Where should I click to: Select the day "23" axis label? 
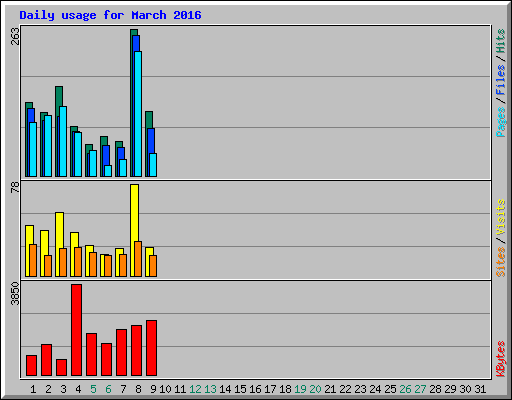[360, 389]
